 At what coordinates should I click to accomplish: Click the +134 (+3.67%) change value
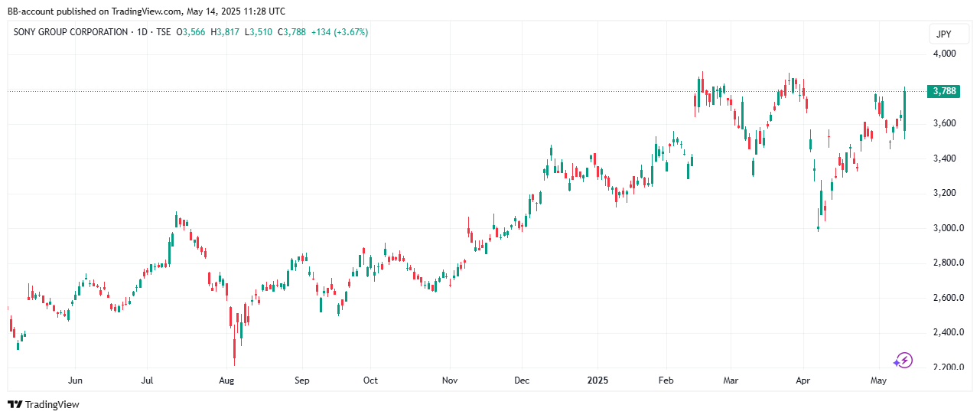(x=340, y=32)
